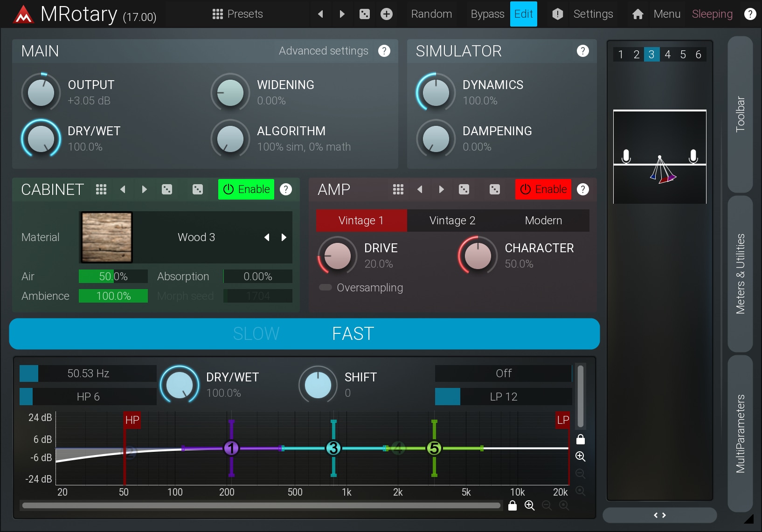The width and height of the screenshot is (762, 532).
Task: Select the Modern amp tab
Action: point(543,221)
